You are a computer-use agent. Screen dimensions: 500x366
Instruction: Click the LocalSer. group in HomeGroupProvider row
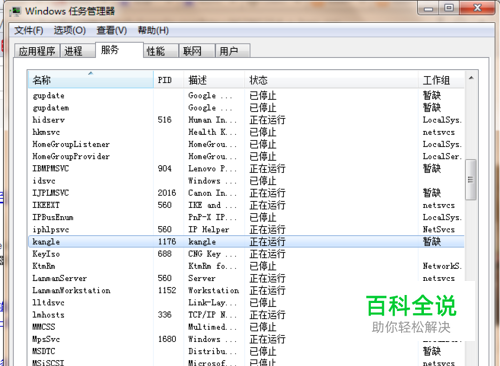(442, 156)
